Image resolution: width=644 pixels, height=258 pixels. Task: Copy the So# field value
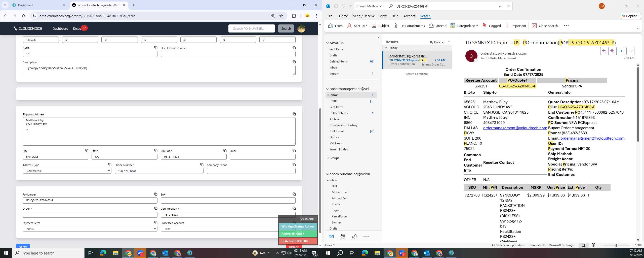[294, 194]
